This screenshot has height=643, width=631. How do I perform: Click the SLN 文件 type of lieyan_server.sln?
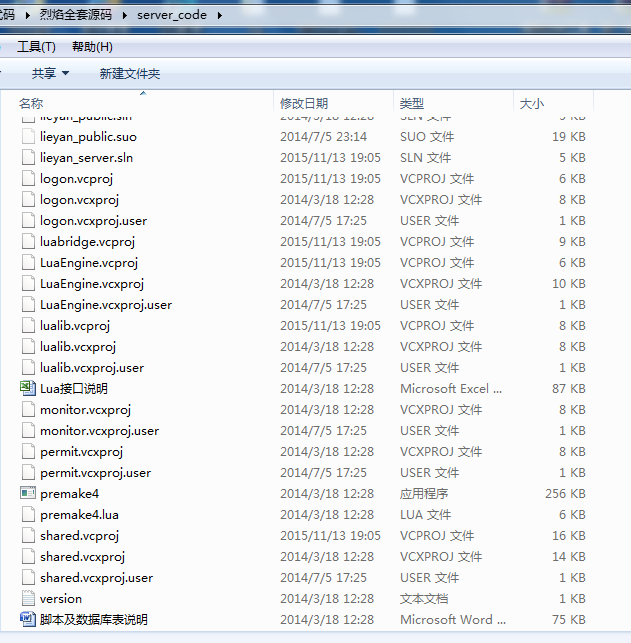coord(426,157)
